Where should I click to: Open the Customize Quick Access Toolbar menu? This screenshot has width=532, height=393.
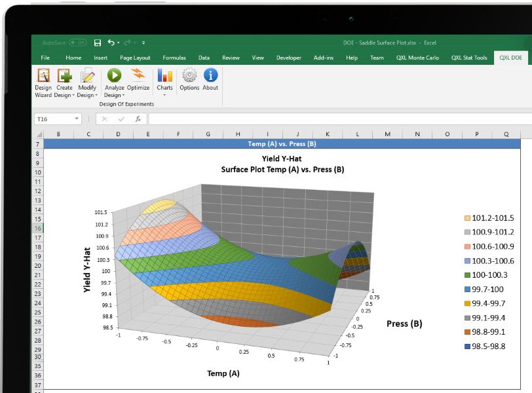(143, 43)
